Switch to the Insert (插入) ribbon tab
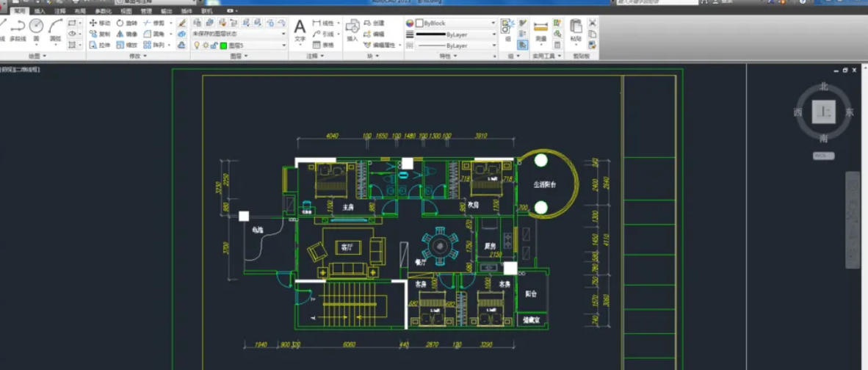868x370 pixels. [39, 12]
